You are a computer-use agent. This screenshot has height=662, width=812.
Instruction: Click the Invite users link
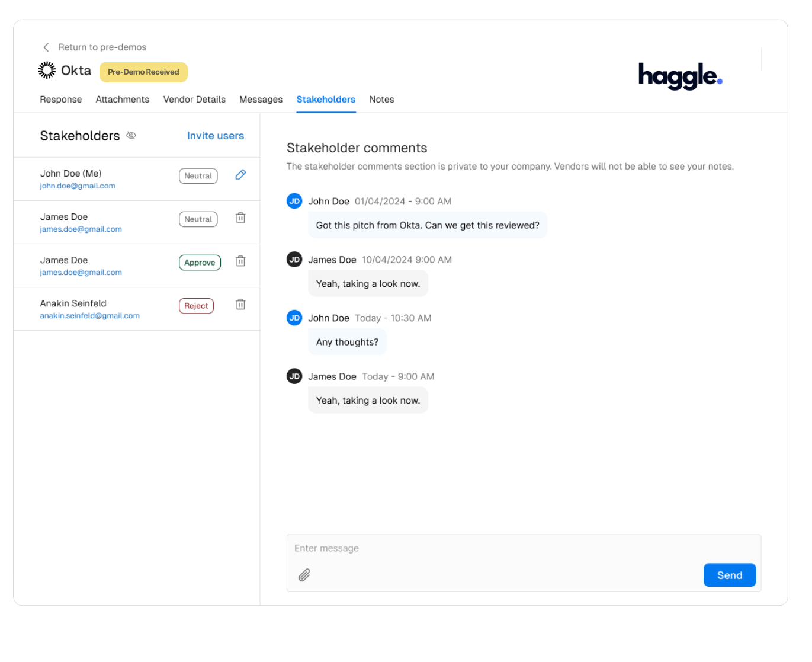tap(216, 135)
